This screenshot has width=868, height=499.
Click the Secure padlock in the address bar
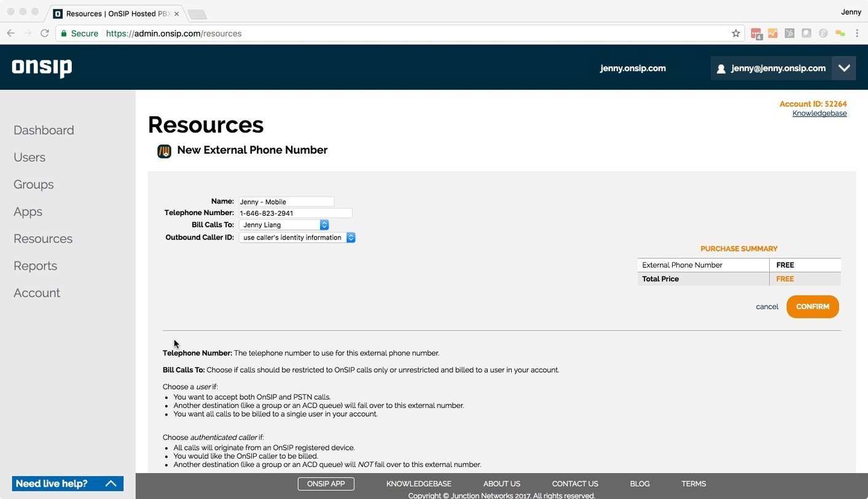(x=64, y=33)
